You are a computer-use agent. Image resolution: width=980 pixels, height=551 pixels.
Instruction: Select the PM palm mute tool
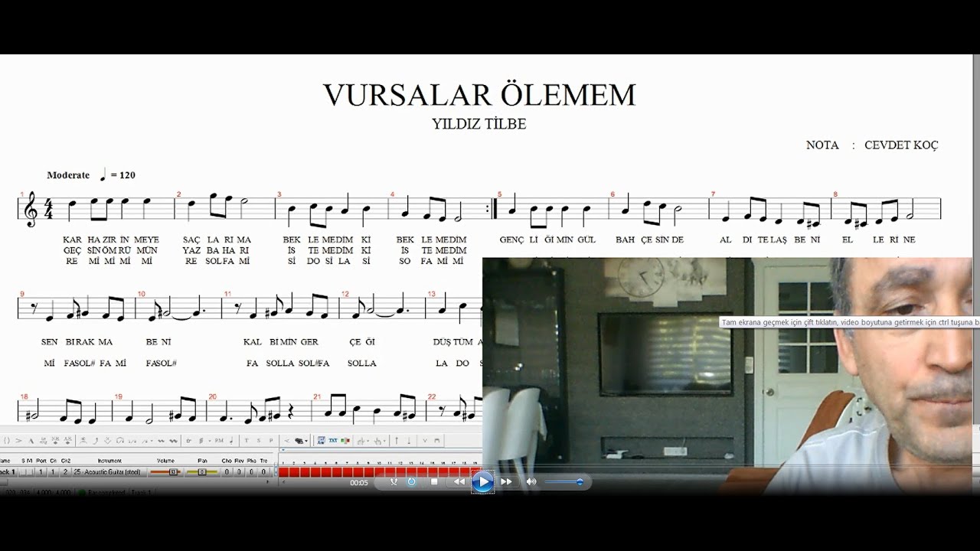tap(219, 441)
